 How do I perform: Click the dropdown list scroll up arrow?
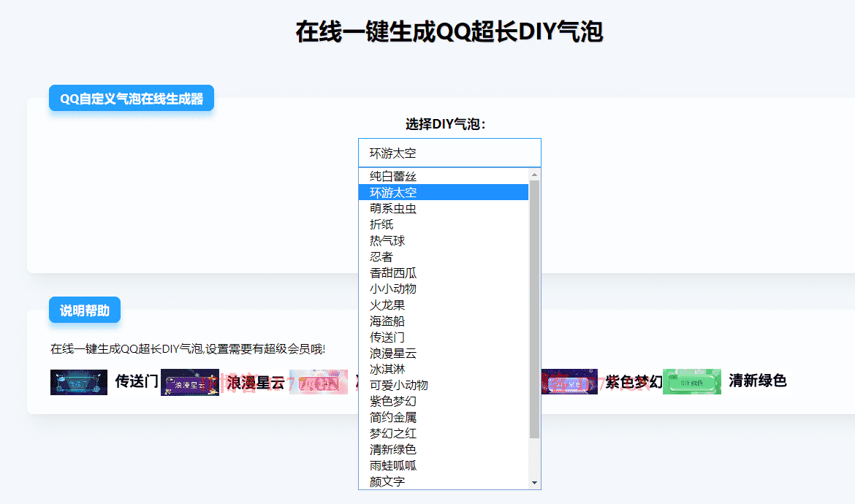534,175
